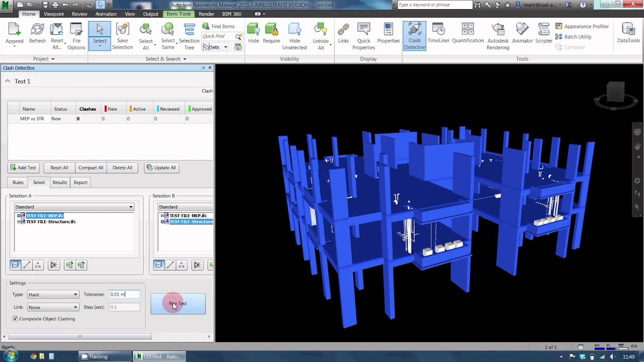Open Batch Utility

pos(574,37)
